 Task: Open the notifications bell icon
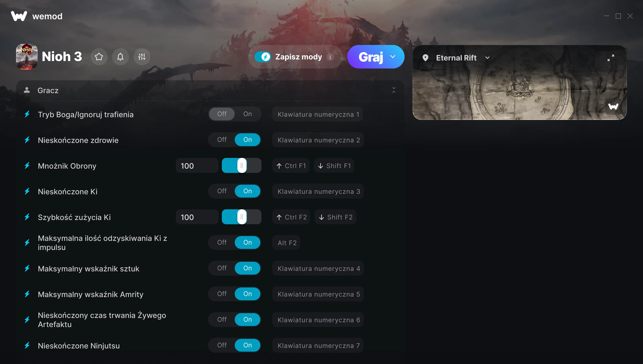point(120,57)
